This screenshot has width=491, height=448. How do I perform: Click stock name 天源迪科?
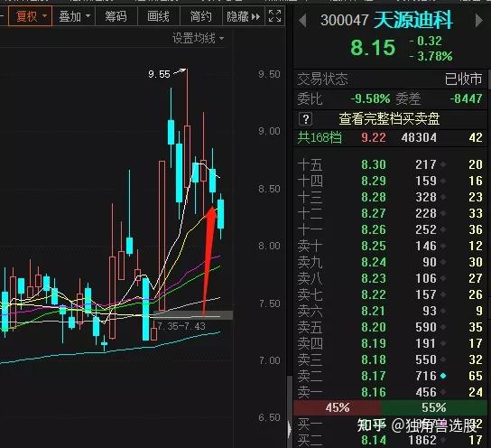pos(413,20)
